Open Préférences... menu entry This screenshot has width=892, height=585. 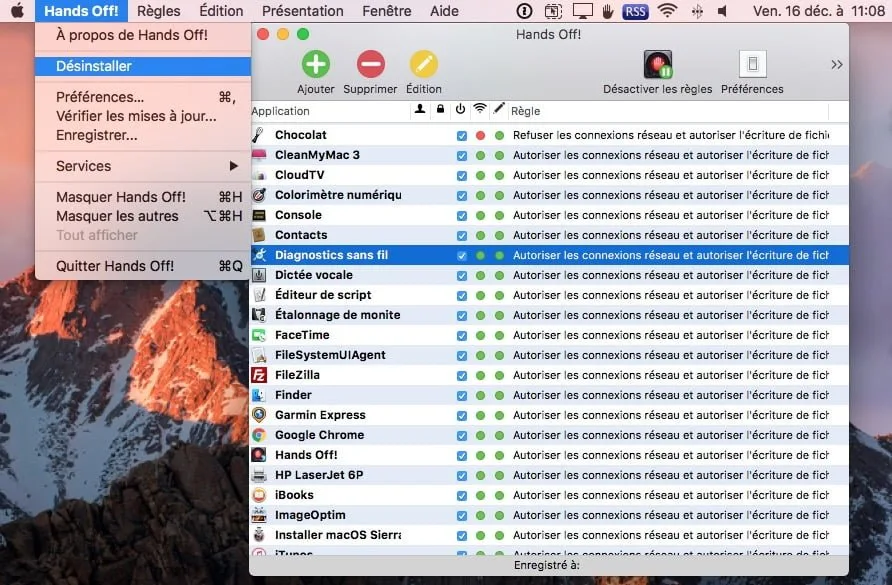click(x=143, y=97)
